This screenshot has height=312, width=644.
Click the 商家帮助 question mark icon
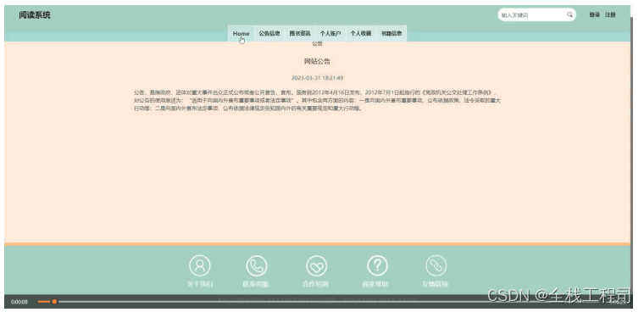(377, 265)
